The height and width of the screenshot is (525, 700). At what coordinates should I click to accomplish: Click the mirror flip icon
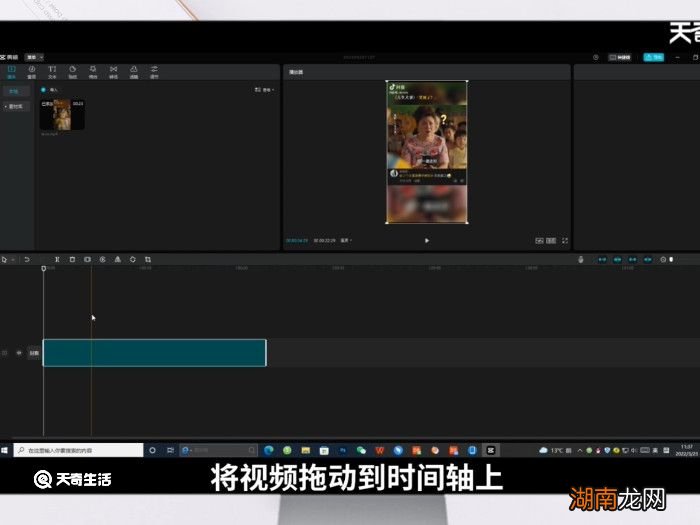(118, 259)
